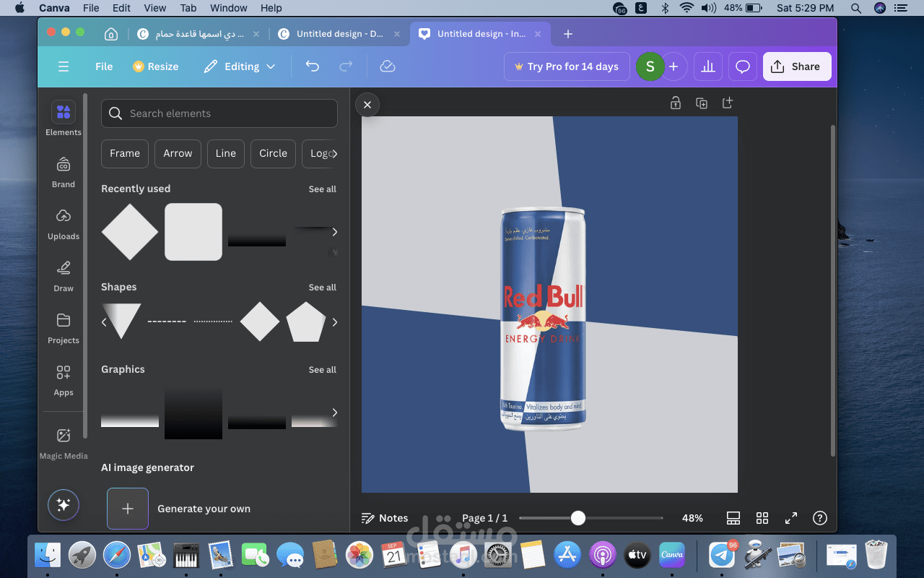This screenshot has width=924, height=578.
Task: Open the grid view of pages
Action: click(x=762, y=518)
